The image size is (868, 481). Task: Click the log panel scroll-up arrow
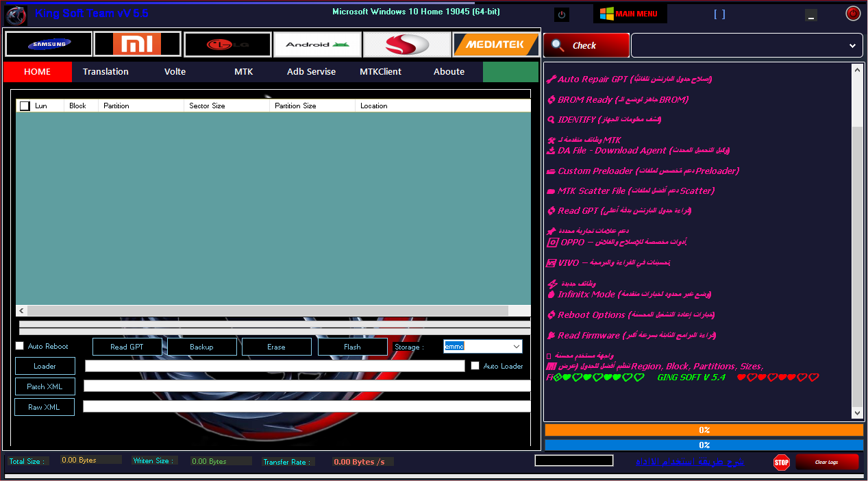click(858, 70)
